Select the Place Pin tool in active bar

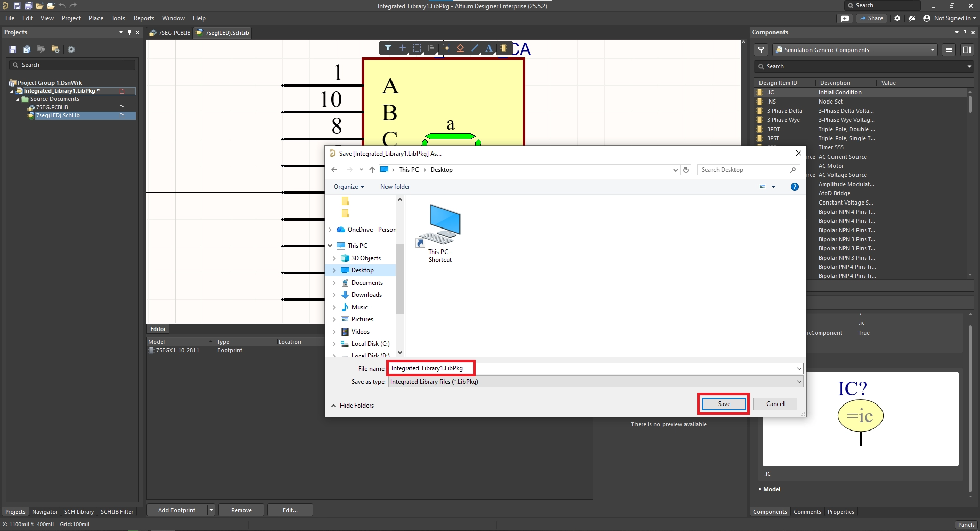pyautogui.click(x=446, y=48)
